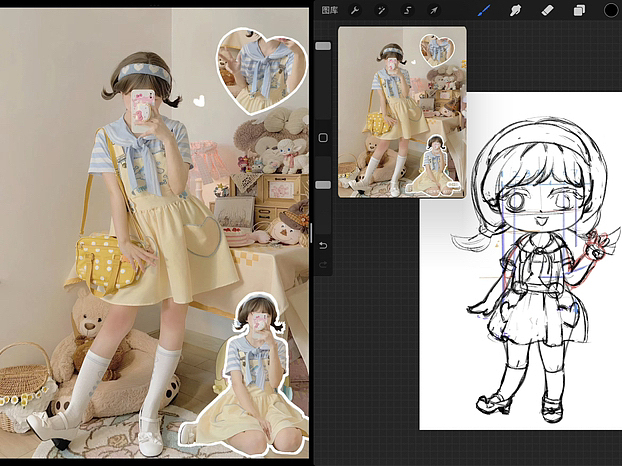Open the 图库 gallery

[x=329, y=10]
